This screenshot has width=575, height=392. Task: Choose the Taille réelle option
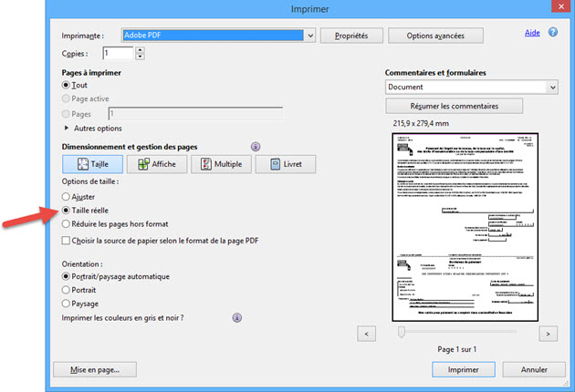point(66,211)
